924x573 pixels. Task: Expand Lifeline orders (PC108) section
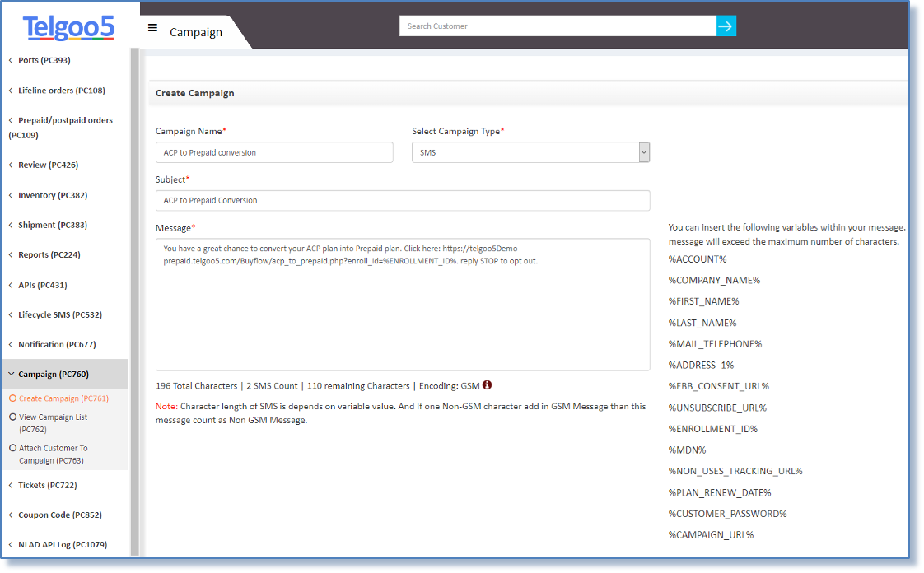[61, 91]
